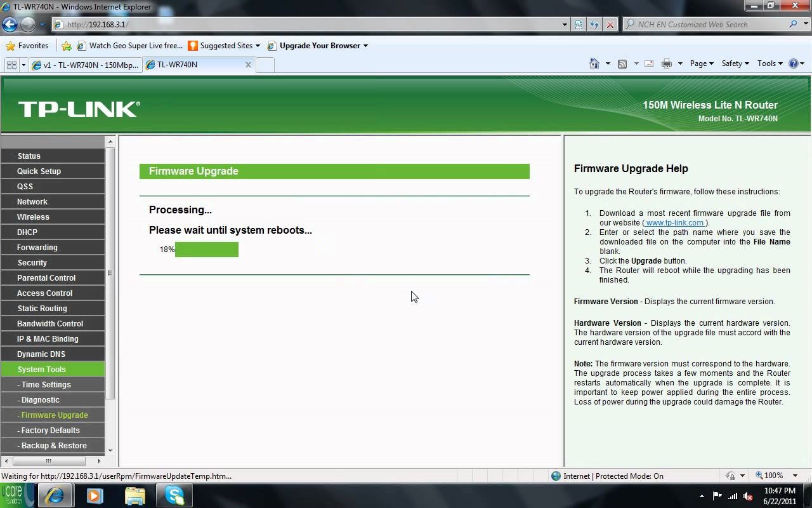The width and height of the screenshot is (812, 508).
Task: Click the Add to Favorites bar icon
Action: pos(67,46)
